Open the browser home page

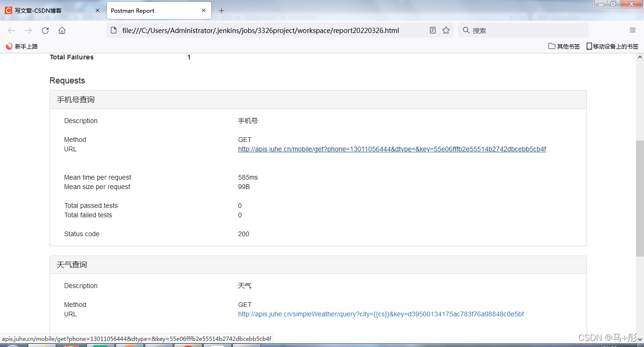62,30
